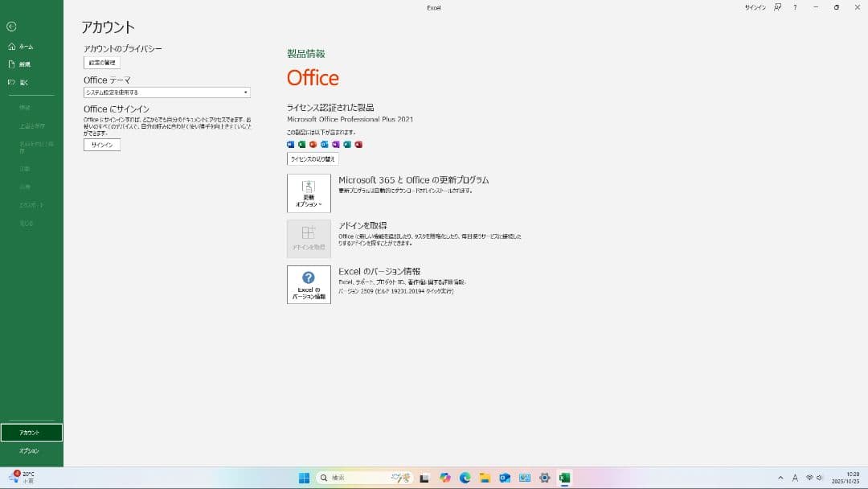Screen dimensions: 868x489
Task: Click the Excel icon on the taskbar
Action: 564,478
